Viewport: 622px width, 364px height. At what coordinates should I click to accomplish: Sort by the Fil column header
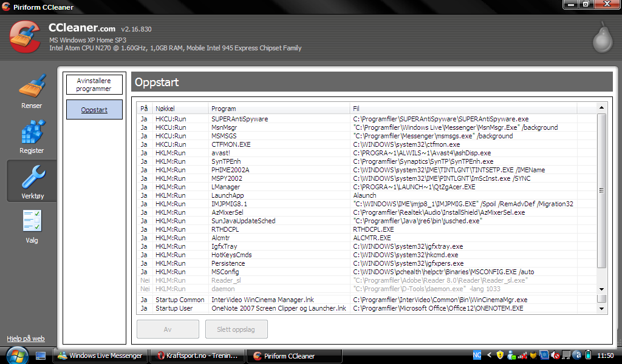[x=463, y=109]
